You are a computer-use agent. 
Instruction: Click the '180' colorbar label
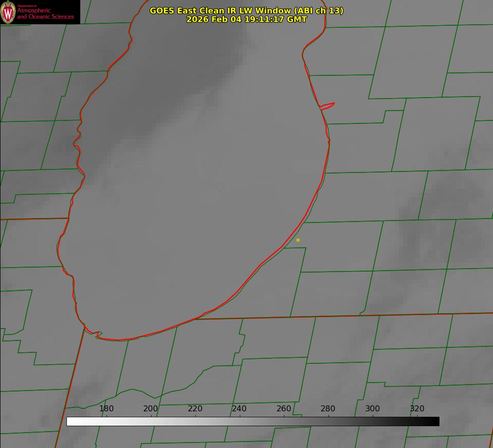coord(106,408)
